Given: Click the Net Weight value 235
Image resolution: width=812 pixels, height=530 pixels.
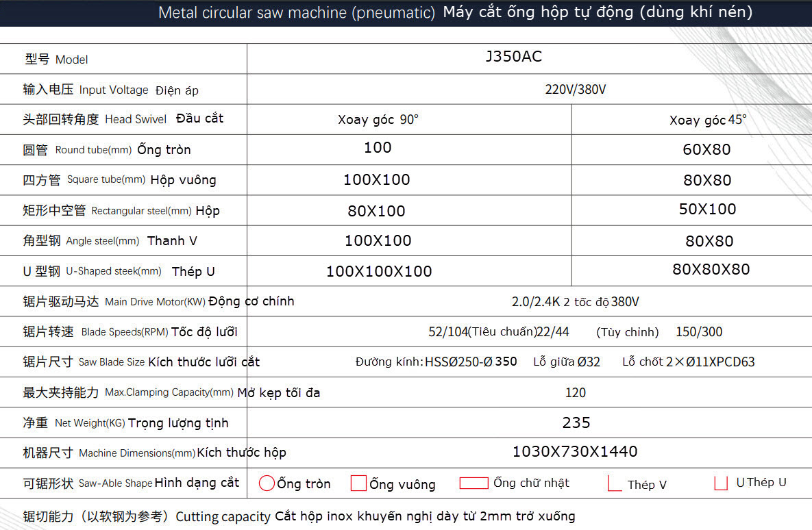Looking at the screenshot, I should (x=576, y=423).
